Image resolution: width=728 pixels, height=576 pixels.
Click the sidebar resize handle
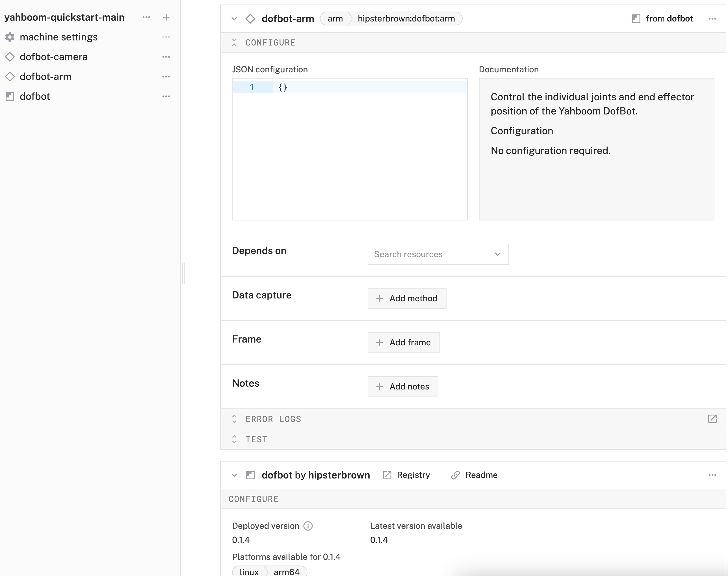point(183,273)
